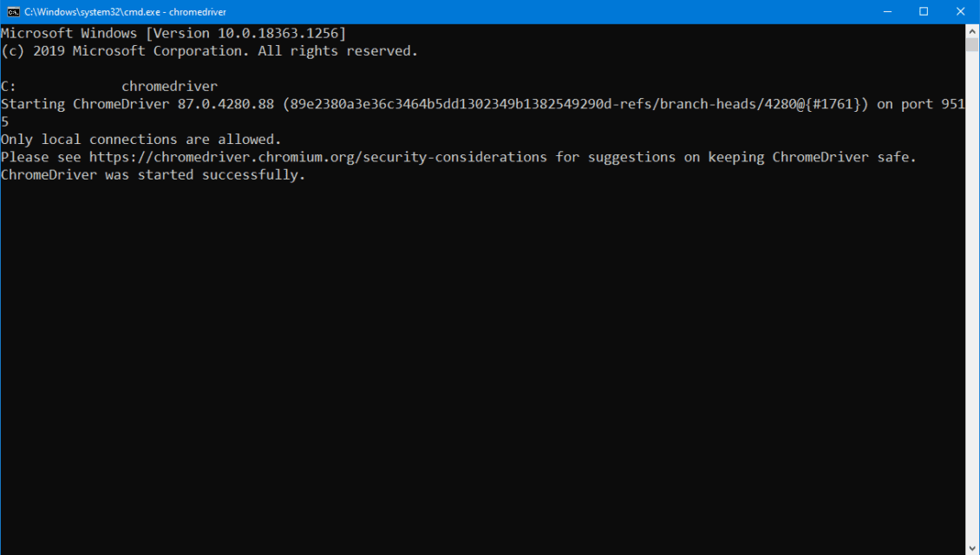Minimize the Command Prompt window
This screenshot has width=980, height=555.
(x=885, y=11)
